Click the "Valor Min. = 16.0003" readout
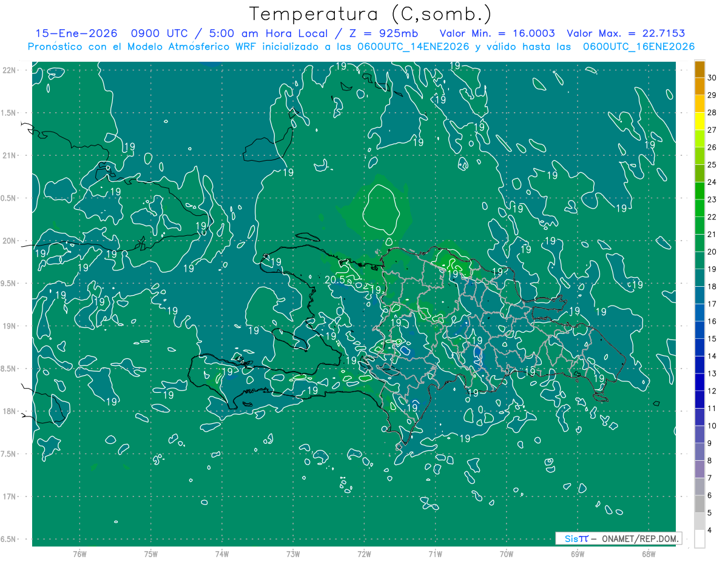The height and width of the screenshot is (562, 728). pyautogui.click(x=497, y=34)
